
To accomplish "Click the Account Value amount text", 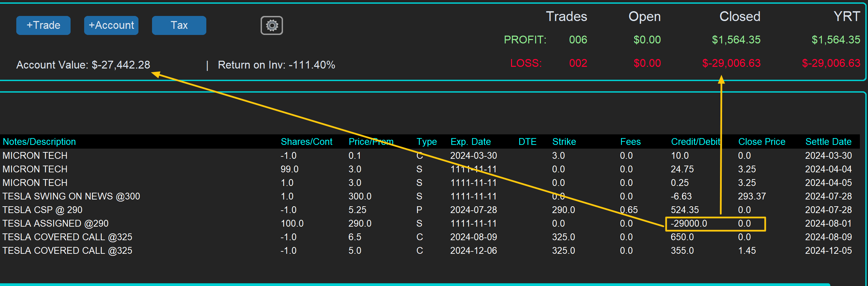I will coord(120,65).
